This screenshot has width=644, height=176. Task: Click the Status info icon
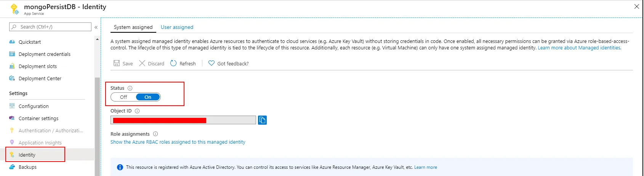(x=130, y=88)
